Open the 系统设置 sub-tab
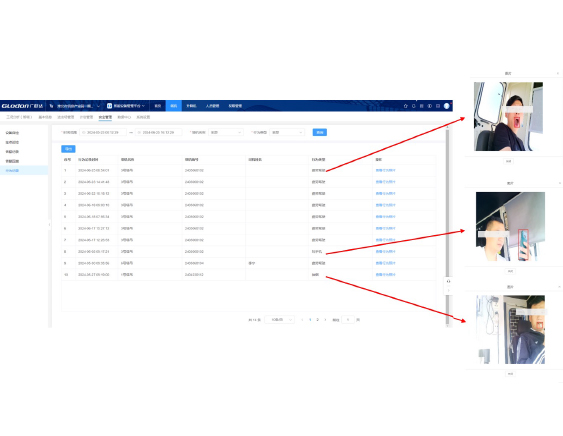This screenshot has width=563, height=436. 143,117
